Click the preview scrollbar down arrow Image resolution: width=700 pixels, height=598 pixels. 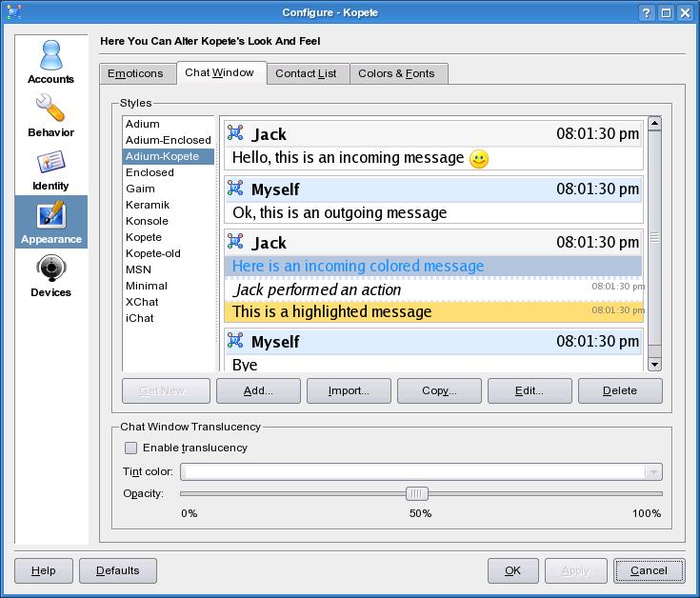[654, 364]
